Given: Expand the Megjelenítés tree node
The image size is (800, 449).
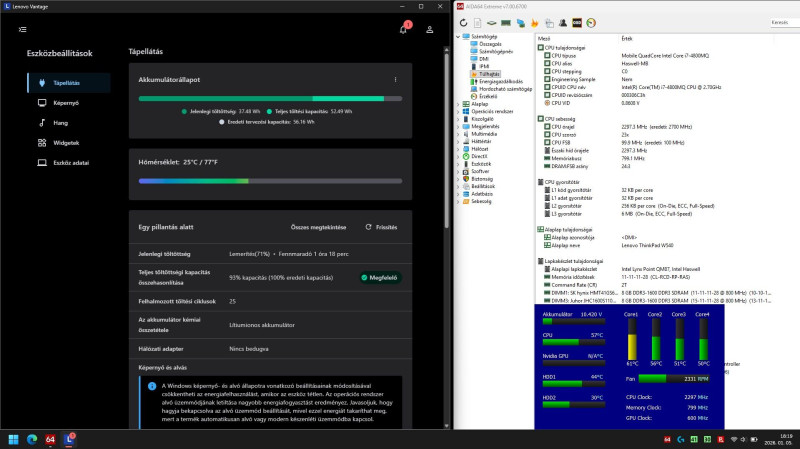Looking at the screenshot, I should (458, 127).
